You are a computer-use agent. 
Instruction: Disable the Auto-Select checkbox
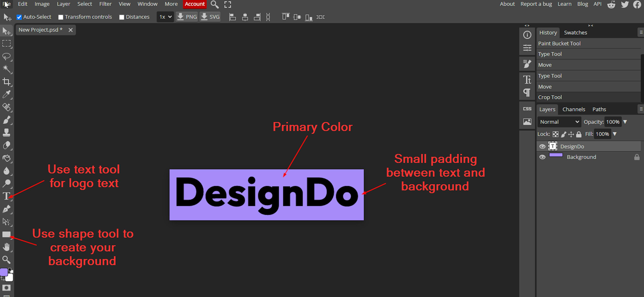(x=19, y=17)
